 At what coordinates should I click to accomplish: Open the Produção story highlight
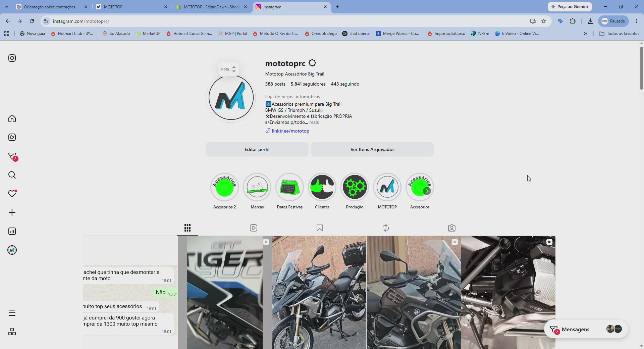(x=355, y=187)
